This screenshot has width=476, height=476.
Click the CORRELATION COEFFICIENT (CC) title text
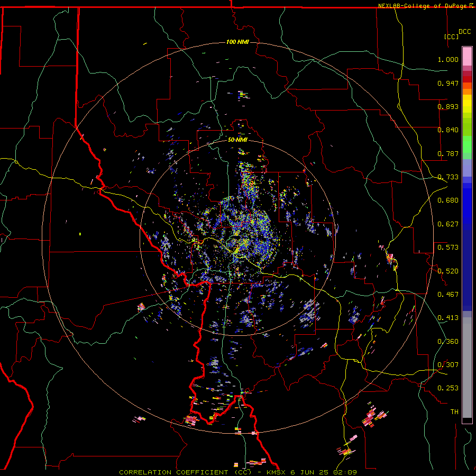click(185, 472)
